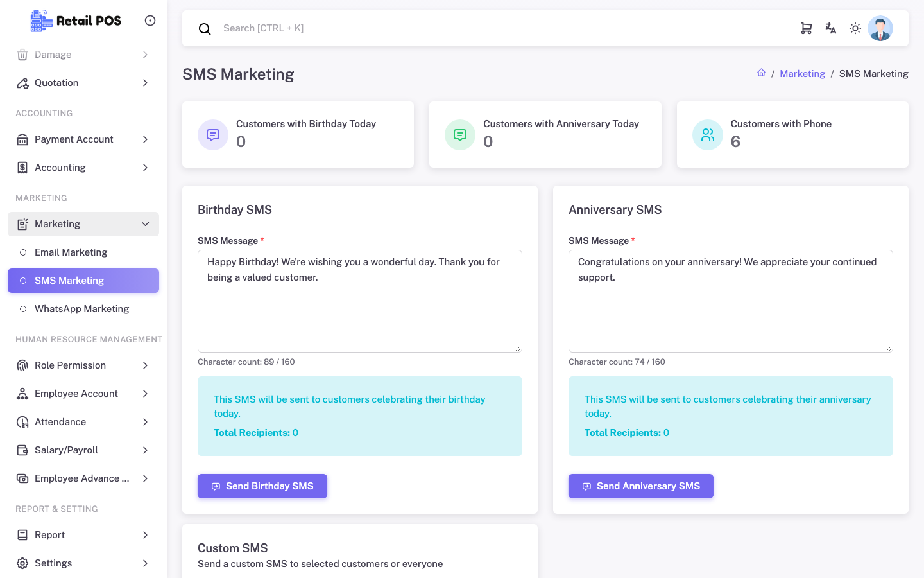Click the Customers with Phone users icon

coord(708,135)
